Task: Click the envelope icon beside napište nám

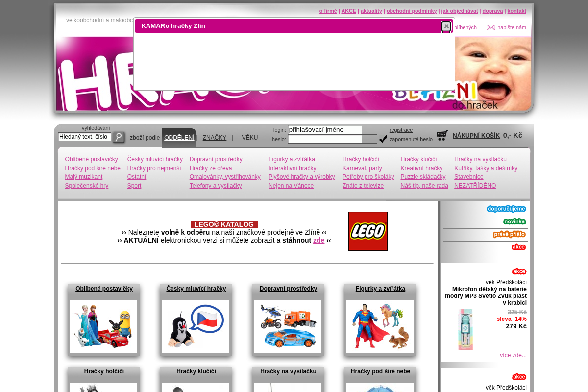Action: pyautogui.click(x=490, y=27)
